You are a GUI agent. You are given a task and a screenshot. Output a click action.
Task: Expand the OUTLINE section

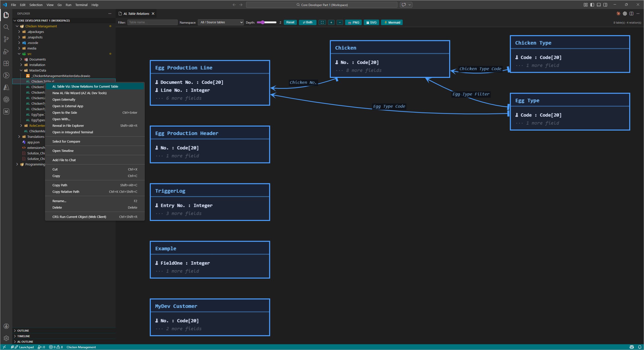(x=23, y=331)
